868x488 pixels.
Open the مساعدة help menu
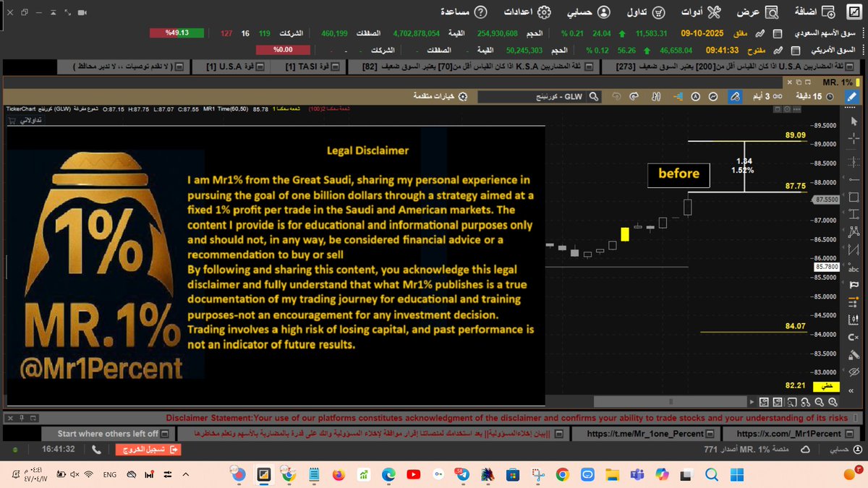(x=464, y=12)
